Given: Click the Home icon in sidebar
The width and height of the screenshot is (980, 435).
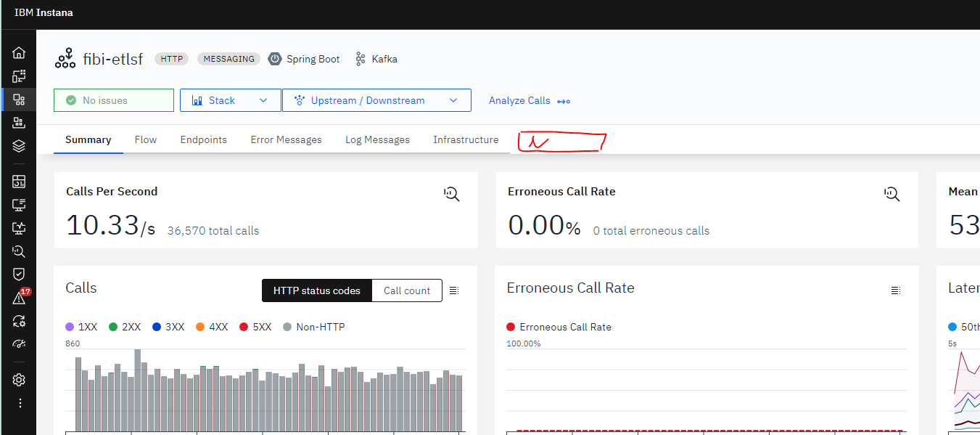Looking at the screenshot, I should (x=19, y=53).
